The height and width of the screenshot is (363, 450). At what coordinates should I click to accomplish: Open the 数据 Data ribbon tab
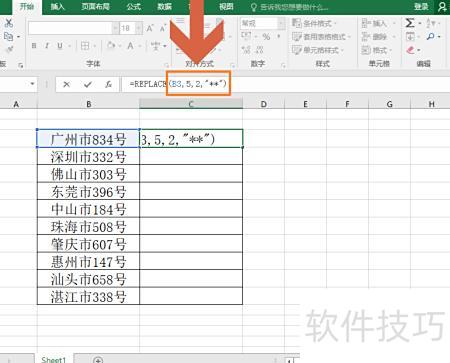(165, 7)
